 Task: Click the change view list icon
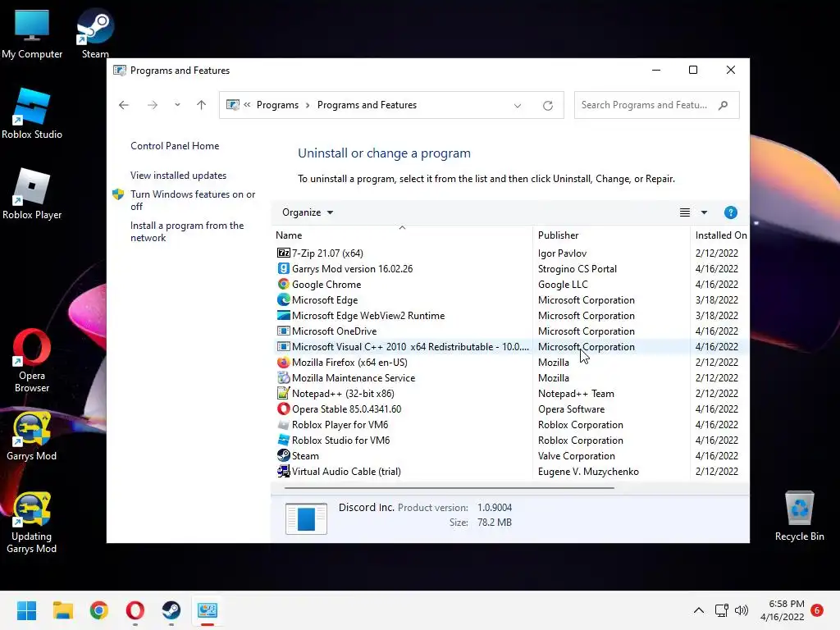pyautogui.click(x=685, y=212)
